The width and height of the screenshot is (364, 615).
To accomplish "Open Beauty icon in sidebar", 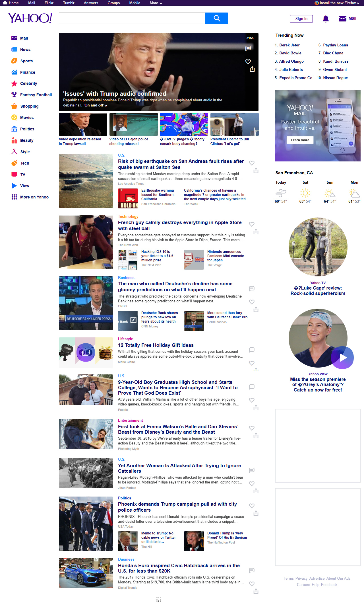I will (x=14, y=140).
